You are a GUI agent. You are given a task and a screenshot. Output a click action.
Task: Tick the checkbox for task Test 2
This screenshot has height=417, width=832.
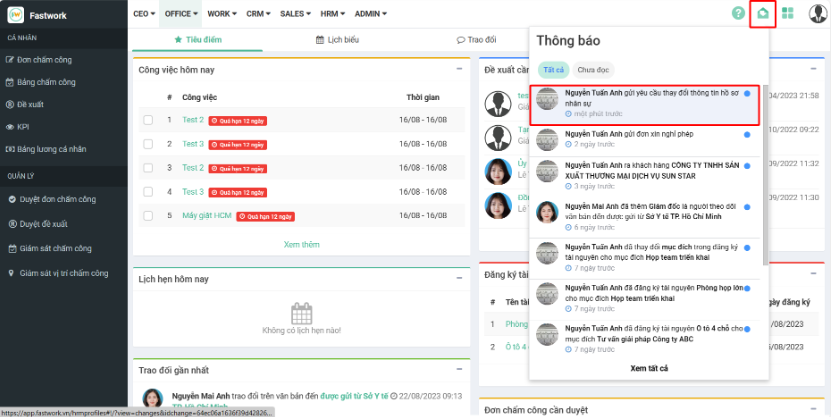[148, 120]
